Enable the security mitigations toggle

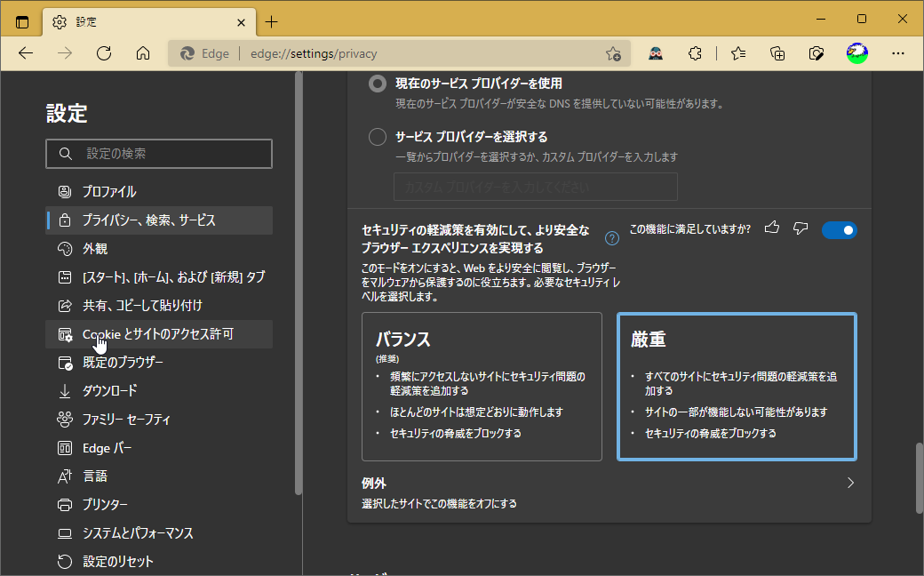(839, 230)
